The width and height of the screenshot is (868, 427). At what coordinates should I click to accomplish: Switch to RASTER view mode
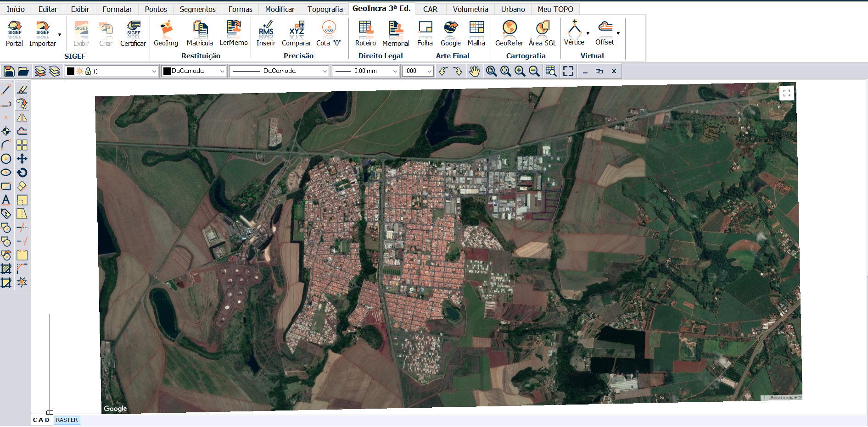click(x=67, y=420)
